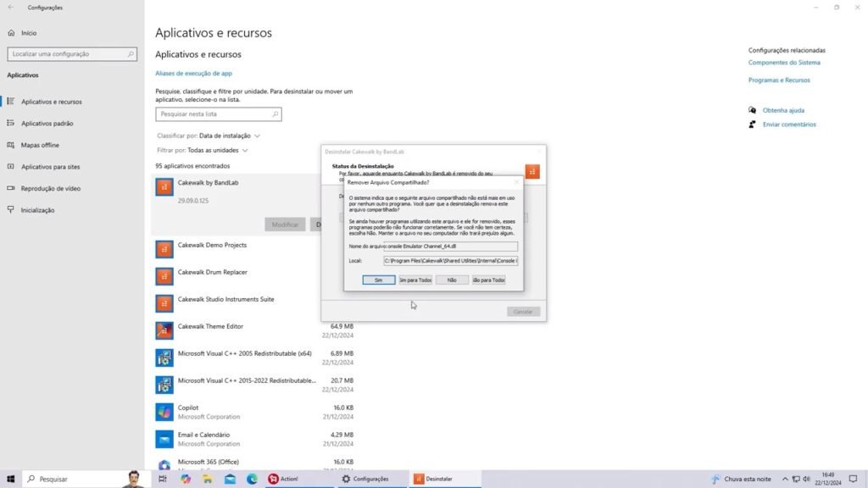Open the Filtrar por unidades dropdown

tap(203, 151)
